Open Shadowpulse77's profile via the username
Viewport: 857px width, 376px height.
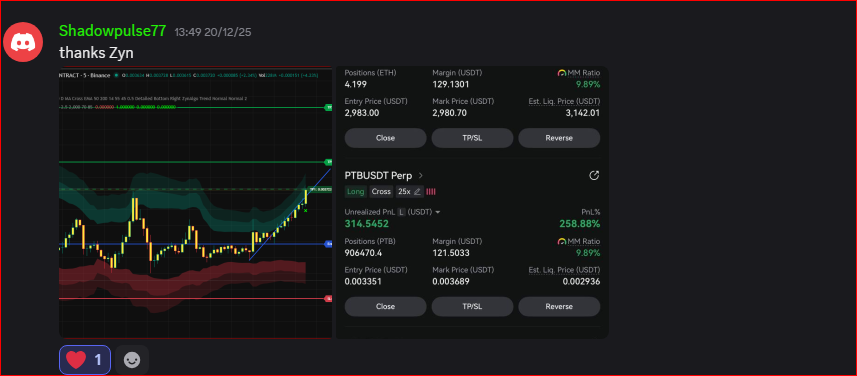(x=112, y=31)
